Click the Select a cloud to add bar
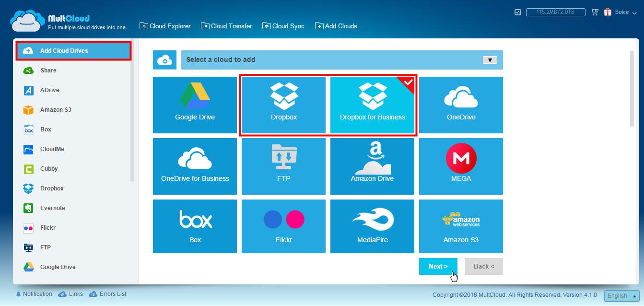 (342, 60)
